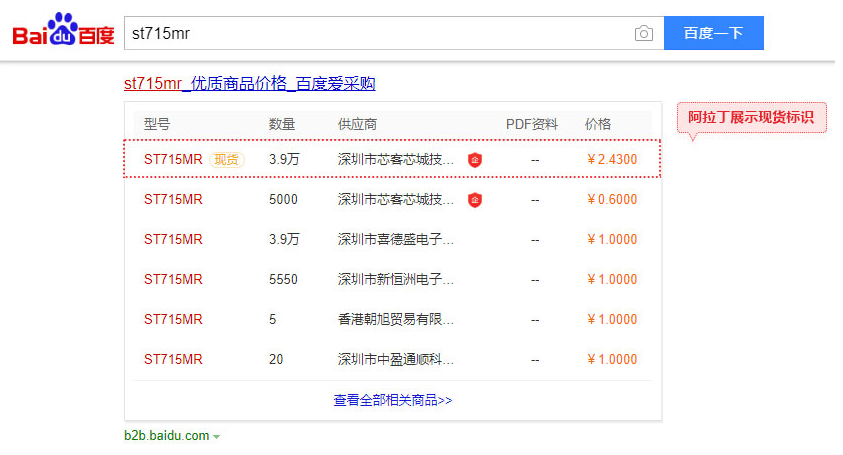Click the 数量 column header
The width and height of the screenshot is (843, 455).
282,124
